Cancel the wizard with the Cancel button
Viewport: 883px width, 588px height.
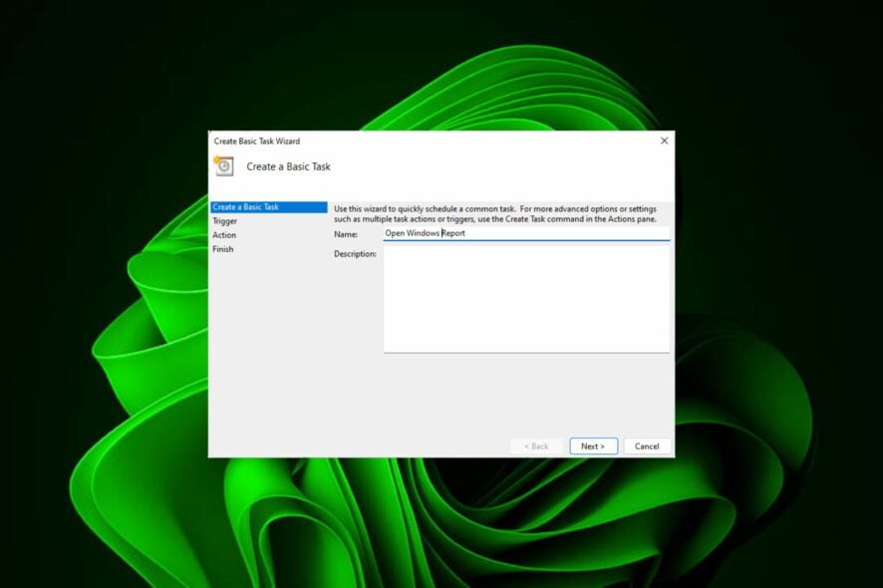tap(647, 445)
